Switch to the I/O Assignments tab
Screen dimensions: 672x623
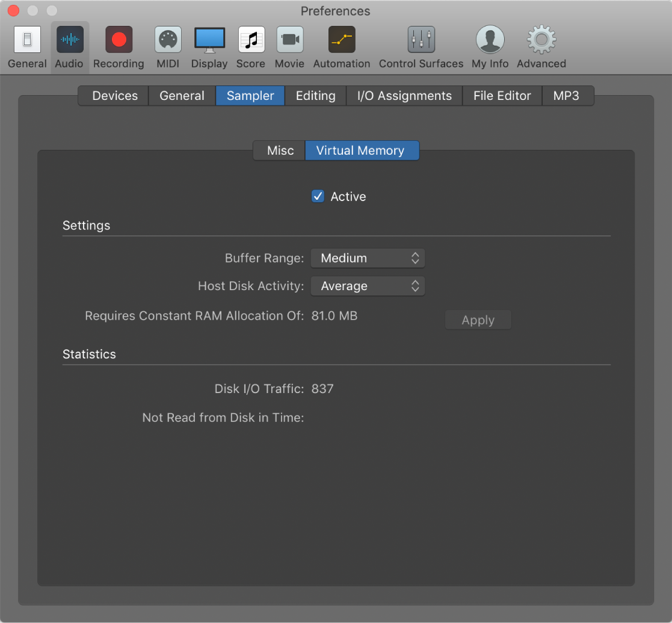pyautogui.click(x=404, y=95)
